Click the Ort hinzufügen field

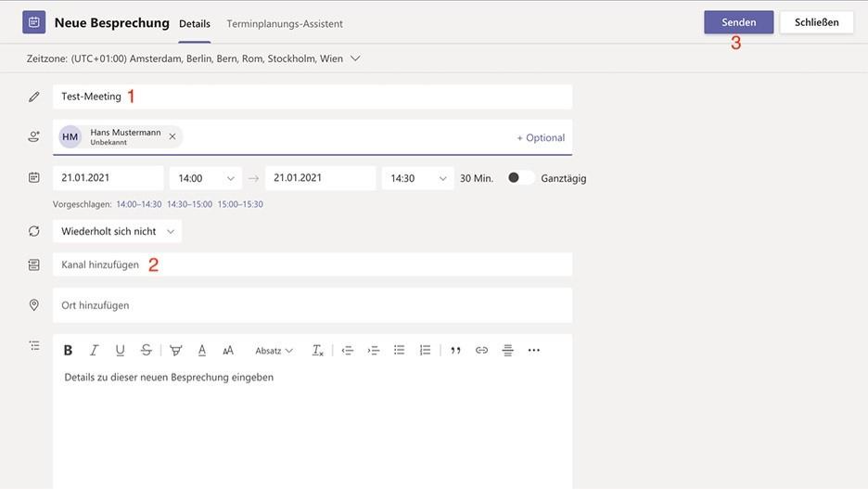tap(313, 305)
